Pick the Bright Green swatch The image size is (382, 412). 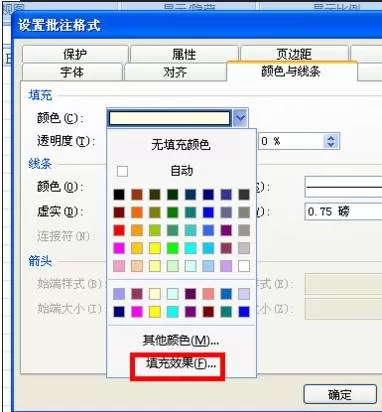tap(173, 248)
